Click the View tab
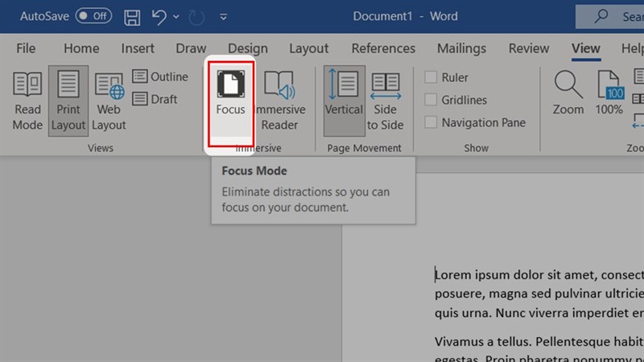The width and height of the screenshot is (644, 362). pyautogui.click(x=586, y=48)
